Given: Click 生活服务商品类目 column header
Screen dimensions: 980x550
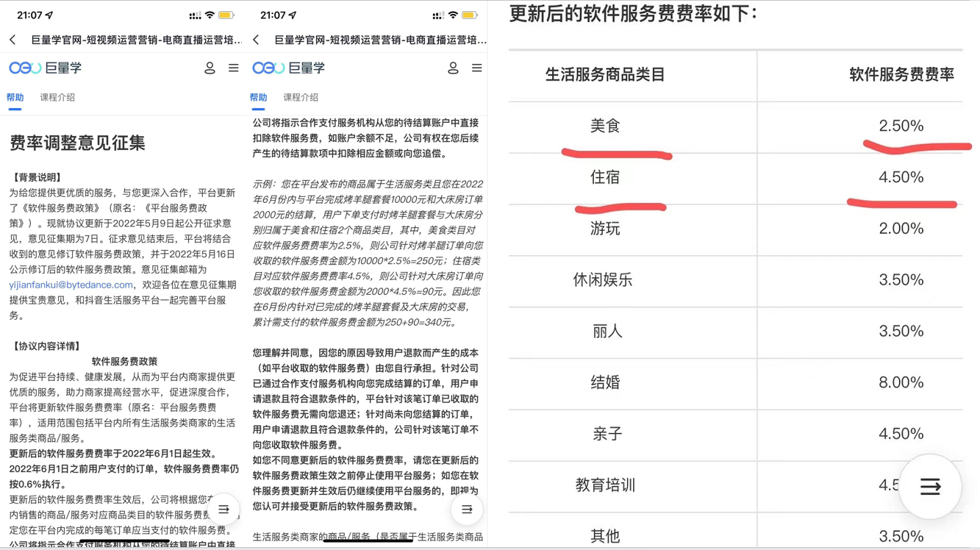Looking at the screenshot, I should click(x=605, y=74).
